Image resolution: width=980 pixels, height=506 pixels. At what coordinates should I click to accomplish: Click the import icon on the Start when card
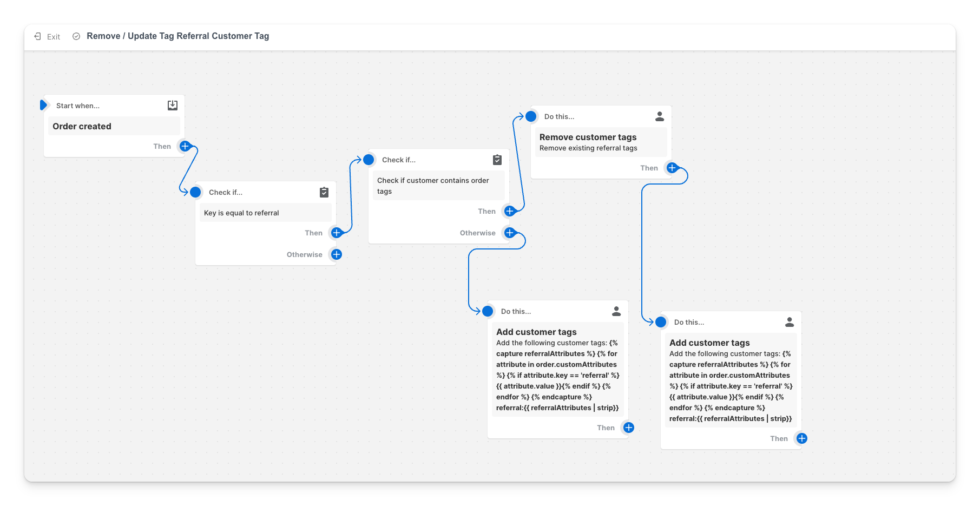coord(172,105)
